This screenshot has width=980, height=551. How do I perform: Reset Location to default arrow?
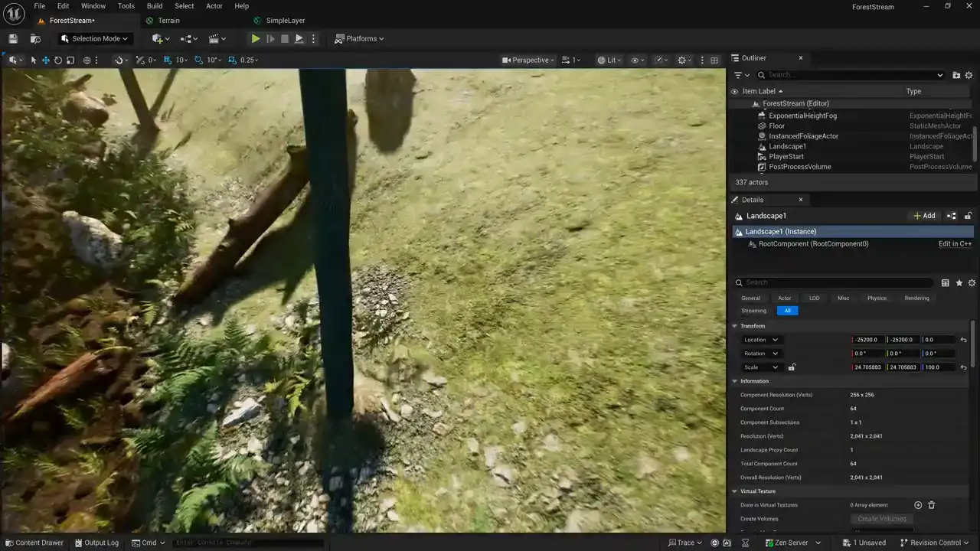tap(963, 340)
